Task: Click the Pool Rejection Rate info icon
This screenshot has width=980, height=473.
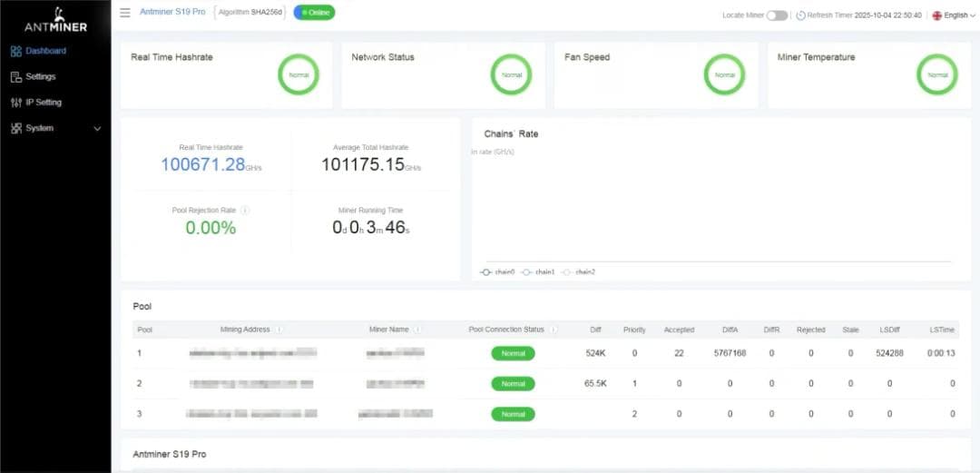Action: (245, 211)
